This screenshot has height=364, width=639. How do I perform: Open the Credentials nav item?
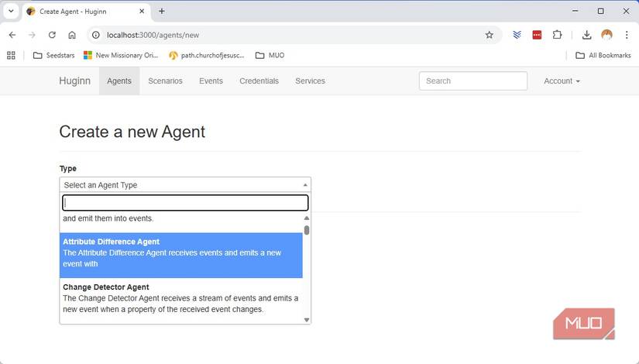click(259, 81)
